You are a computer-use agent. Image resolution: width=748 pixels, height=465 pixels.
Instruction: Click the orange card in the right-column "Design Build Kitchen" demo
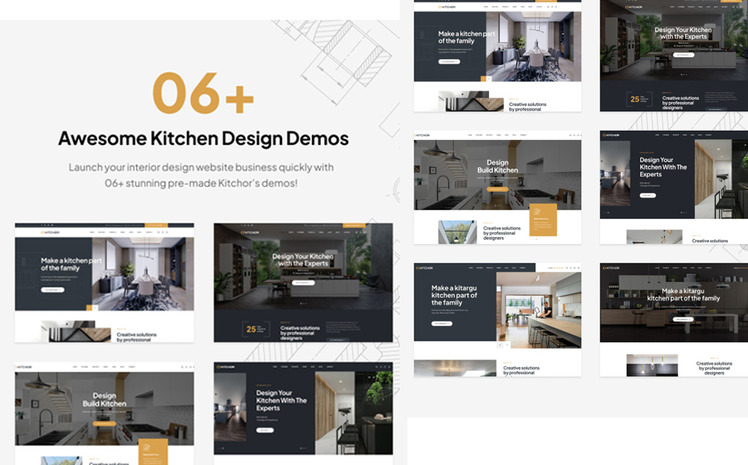tap(543, 220)
